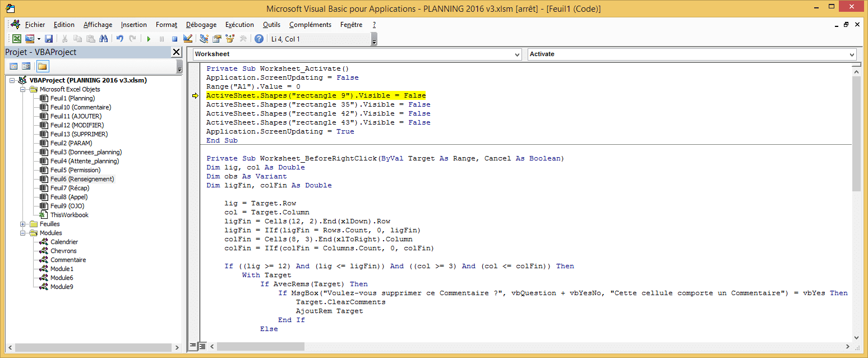Screen dimensions: 868x358
Task: Run the macro with the green play icon
Action: coord(149,39)
